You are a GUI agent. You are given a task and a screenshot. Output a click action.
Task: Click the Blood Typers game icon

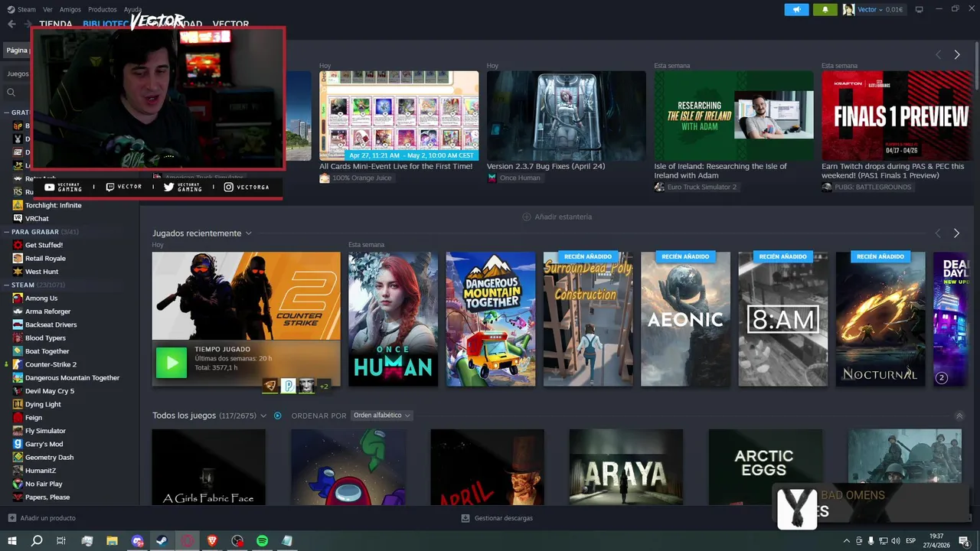(x=18, y=338)
